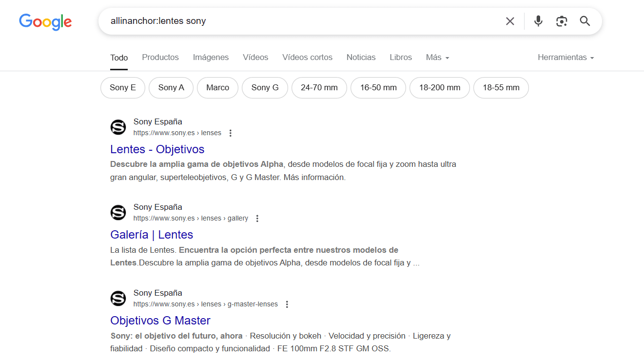Screen dimensions: 644x363
Task: Open the Galería | Lentes result link
Action: 152,235
